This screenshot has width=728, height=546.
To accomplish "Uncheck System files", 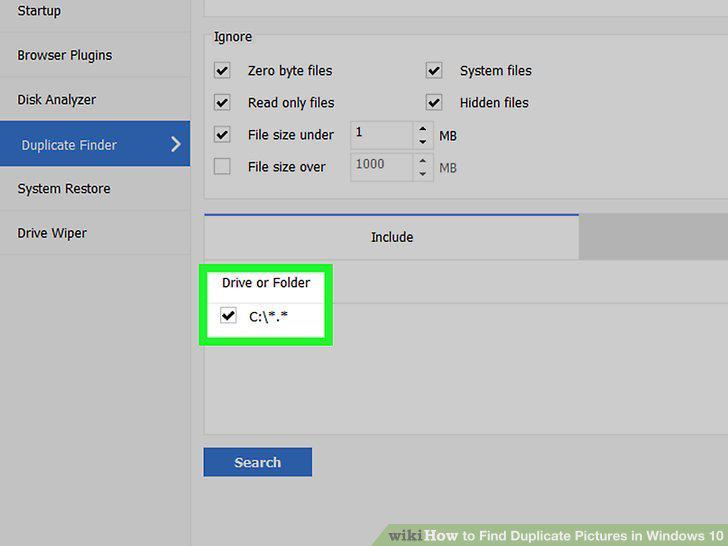I will click(x=434, y=71).
